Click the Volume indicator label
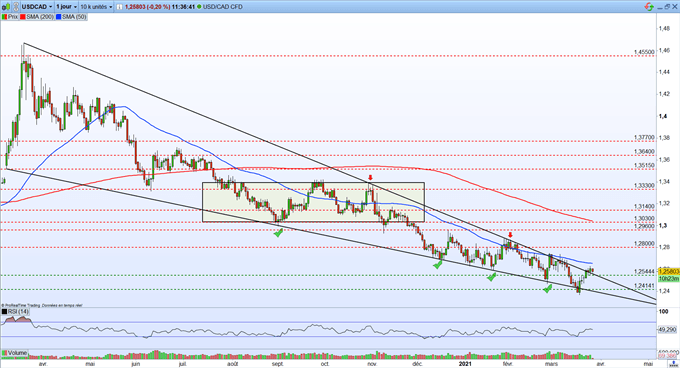Viewport: 680px width, 368px height. coord(17,353)
